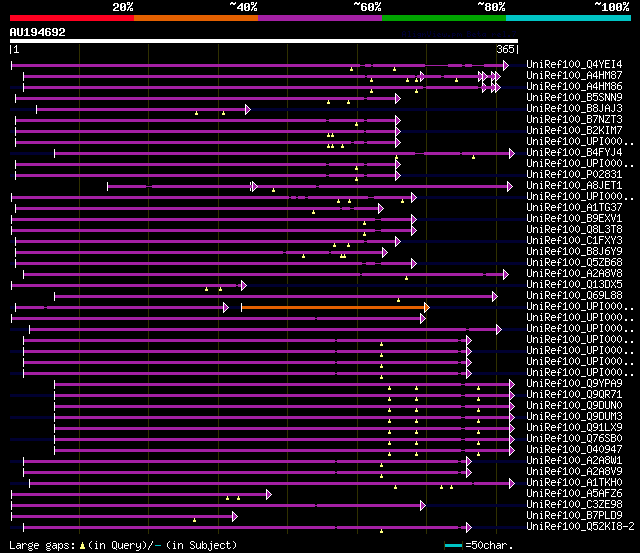Image resolution: width=640 pixels, height=553 pixels.
Task: Select the UniRef100_P02831 label
Action: pyautogui.click(x=574, y=174)
